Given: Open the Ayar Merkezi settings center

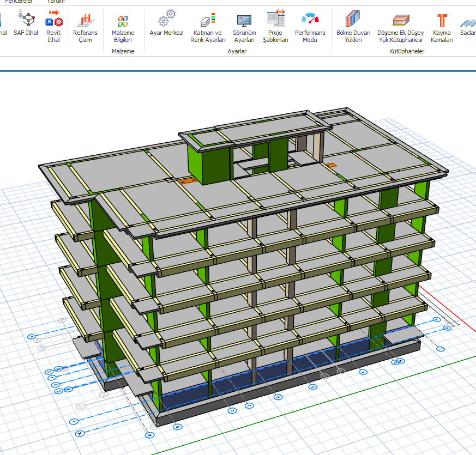Looking at the screenshot, I should pyautogui.click(x=166, y=20).
